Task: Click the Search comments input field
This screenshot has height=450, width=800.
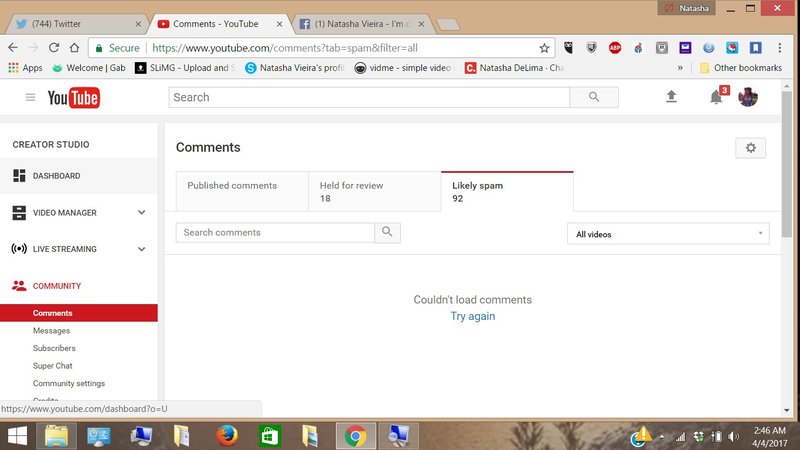Action: (x=275, y=233)
